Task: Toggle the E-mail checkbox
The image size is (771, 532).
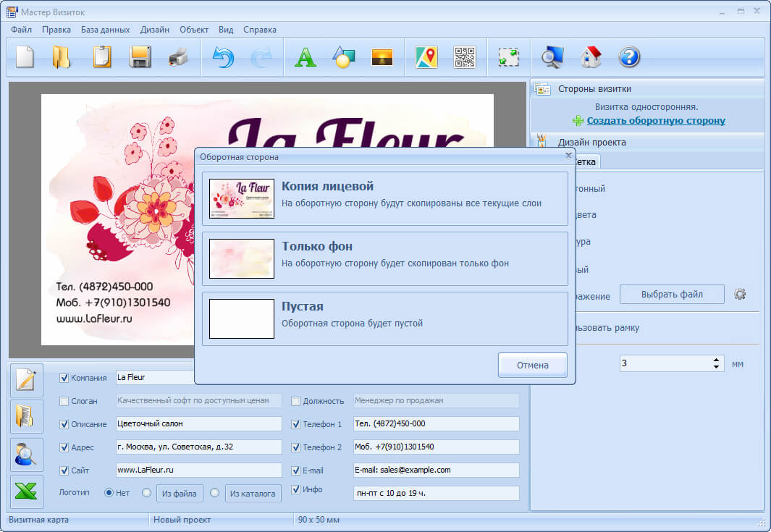Action: click(296, 470)
